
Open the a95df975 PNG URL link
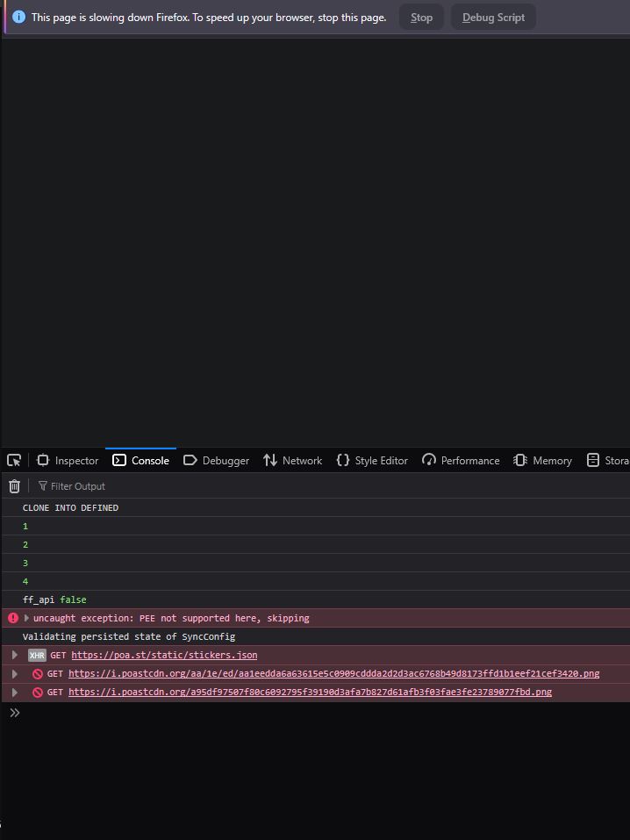[x=311, y=693]
